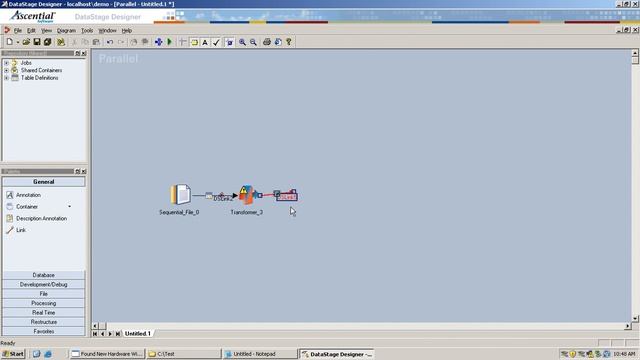Select Jobs folder in repository

tap(26, 63)
